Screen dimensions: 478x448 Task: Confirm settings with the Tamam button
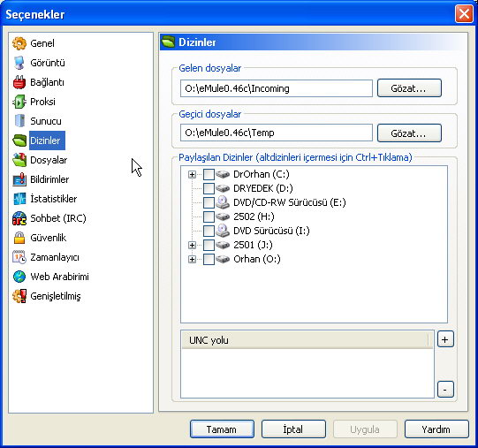click(x=222, y=429)
